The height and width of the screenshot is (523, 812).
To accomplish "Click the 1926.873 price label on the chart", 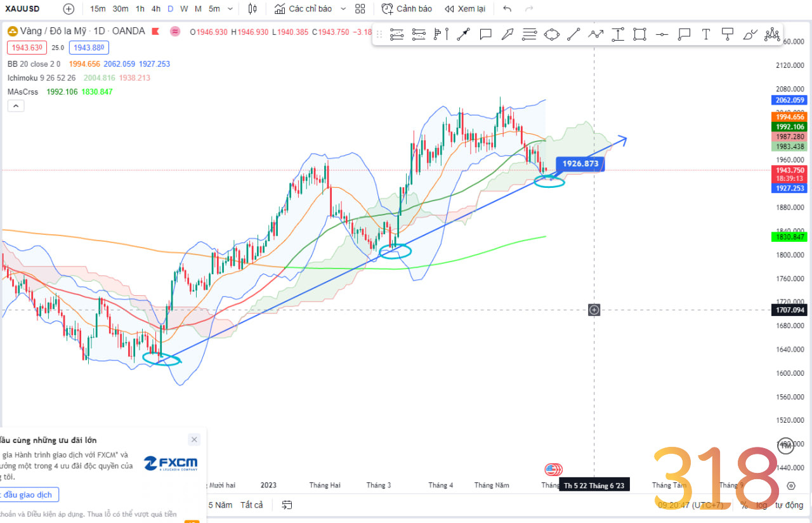I will (x=580, y=164).
